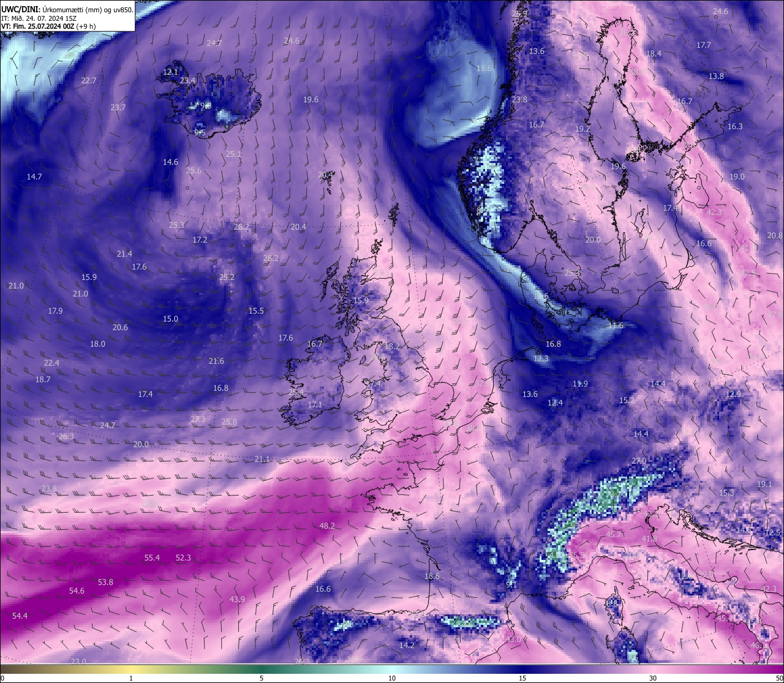Click the 22.4 value label
This screenshot has height=683, width=784.
click(51, 363)
